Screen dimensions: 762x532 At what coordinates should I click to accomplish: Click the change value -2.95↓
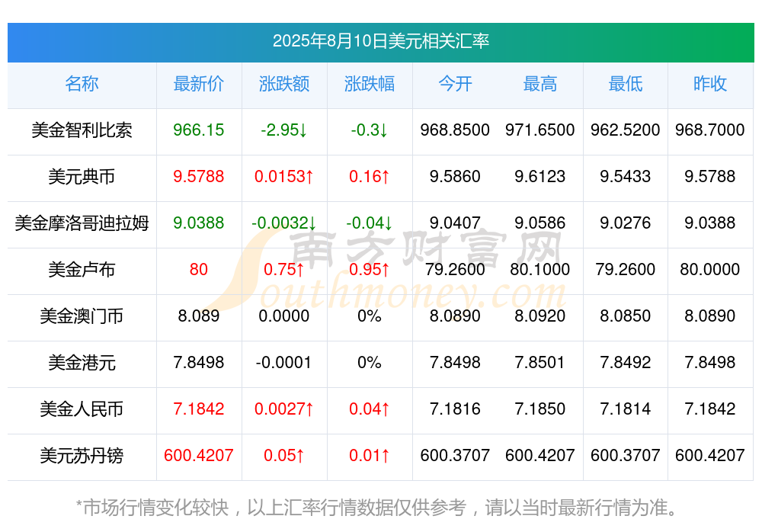(x=283, y=130)
